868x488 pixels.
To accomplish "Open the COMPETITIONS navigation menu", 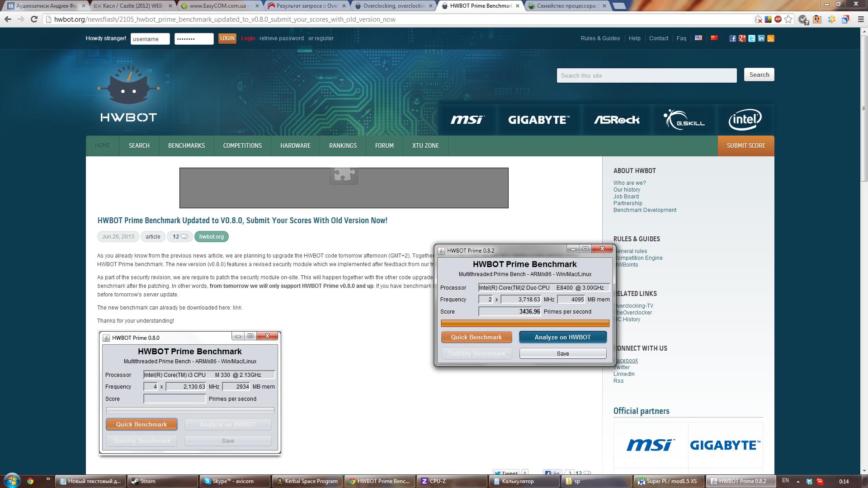I will tap(242, 145).
